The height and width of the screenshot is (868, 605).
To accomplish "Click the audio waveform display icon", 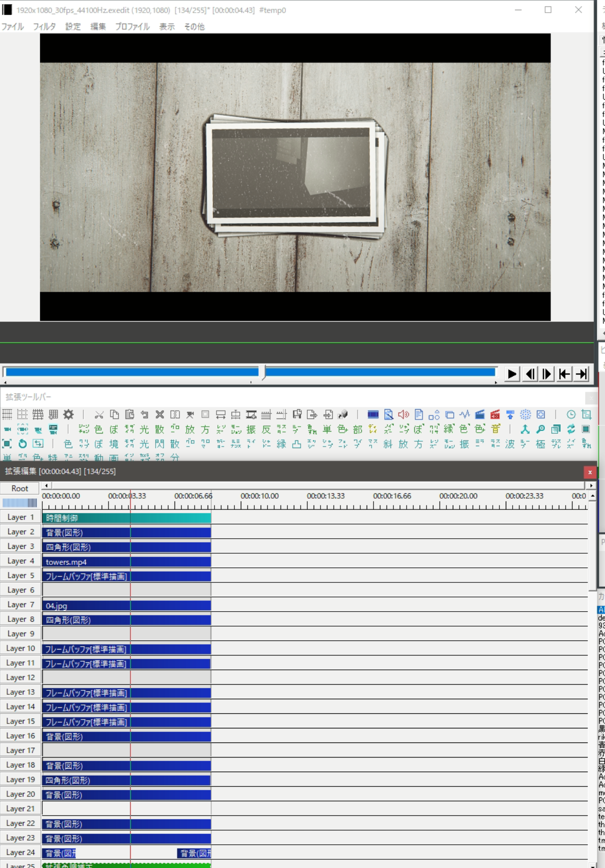I will pyautogui.click(x=464, y=415).
